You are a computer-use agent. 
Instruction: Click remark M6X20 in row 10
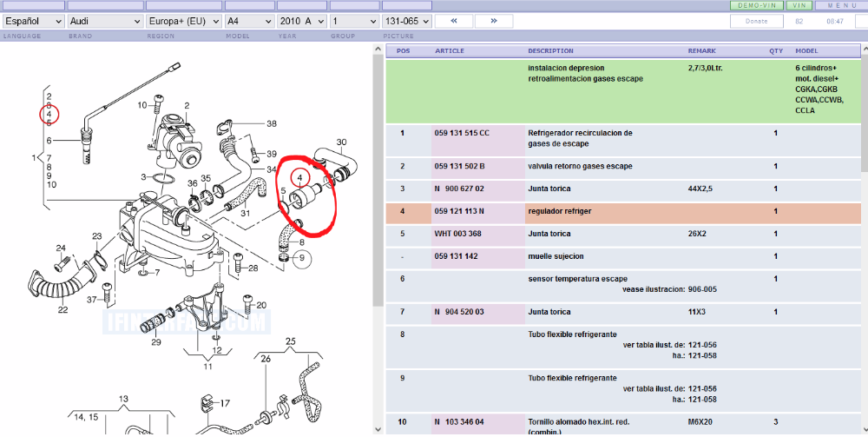click(700, 422)
